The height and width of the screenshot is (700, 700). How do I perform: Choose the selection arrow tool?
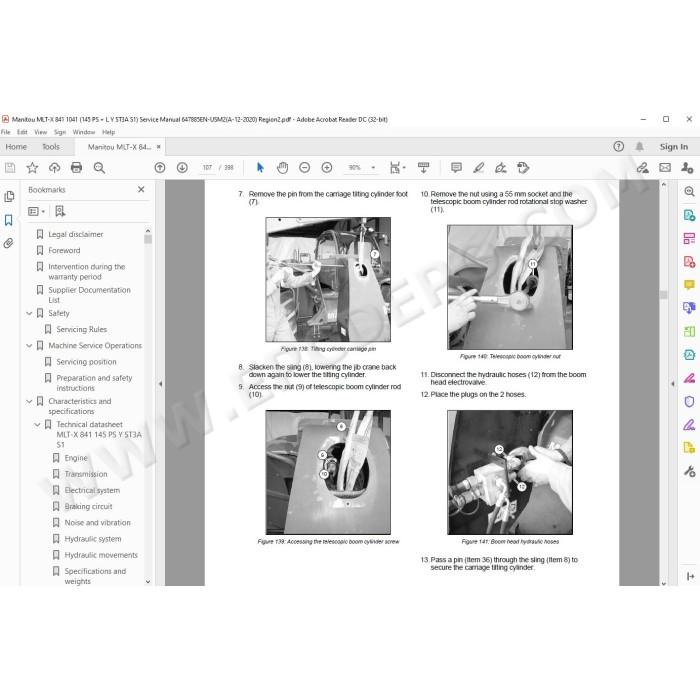point(260,168)
